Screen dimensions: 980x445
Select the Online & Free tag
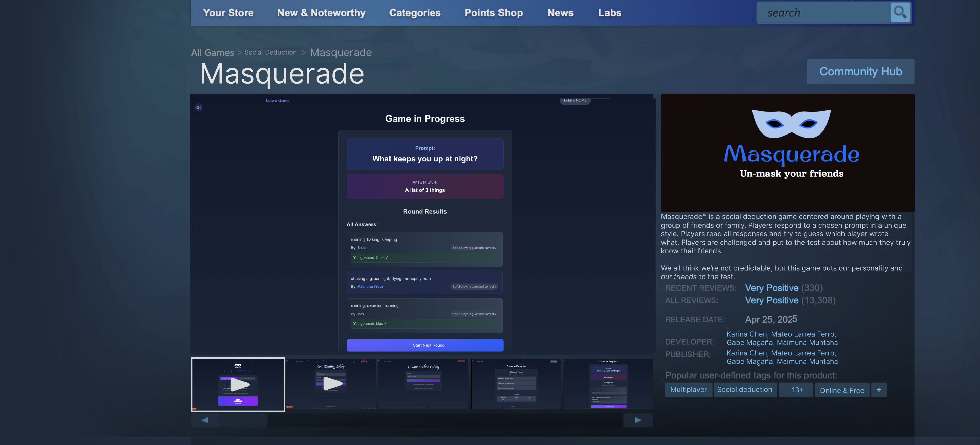pos(841,390)
